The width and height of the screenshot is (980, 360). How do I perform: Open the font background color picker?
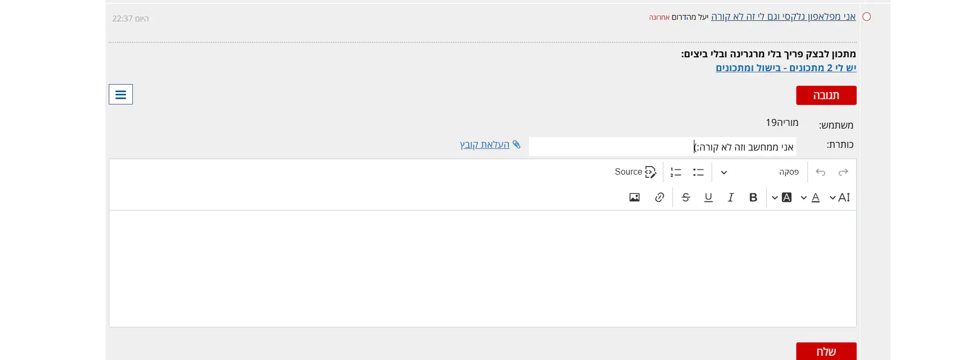[781, 197]
